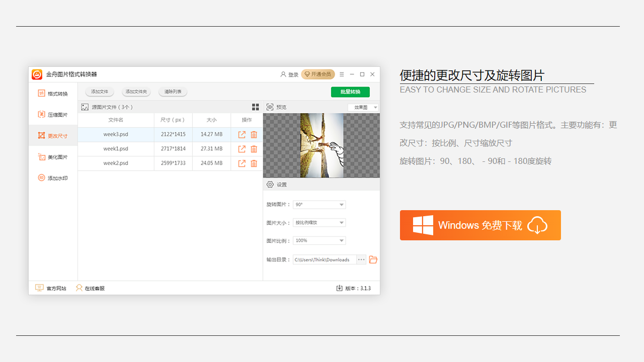The width and height of the screenshot is (644, 362).
Task: Select the 更改尺寸 resize tool in sidebar
Action: point(53,135)
